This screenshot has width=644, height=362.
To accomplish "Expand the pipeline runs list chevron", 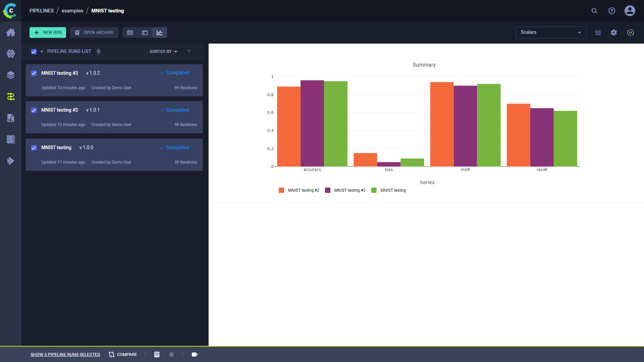I will coord(42,51).
